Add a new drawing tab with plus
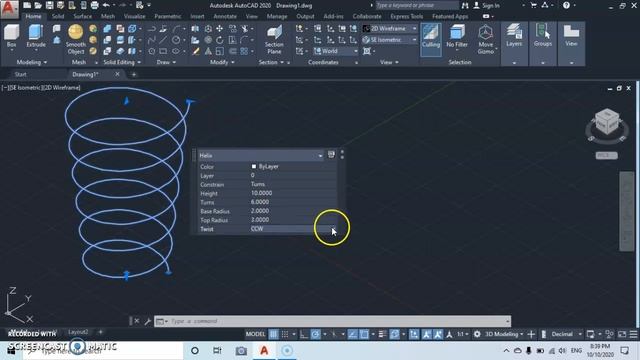The image size is (640, 360). point(133,74)
